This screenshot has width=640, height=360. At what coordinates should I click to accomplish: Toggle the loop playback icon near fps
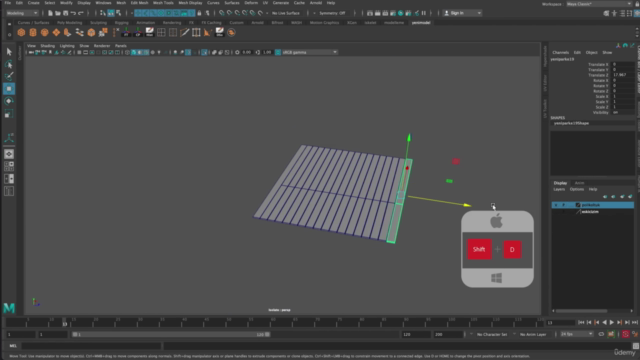coord(601,334)
